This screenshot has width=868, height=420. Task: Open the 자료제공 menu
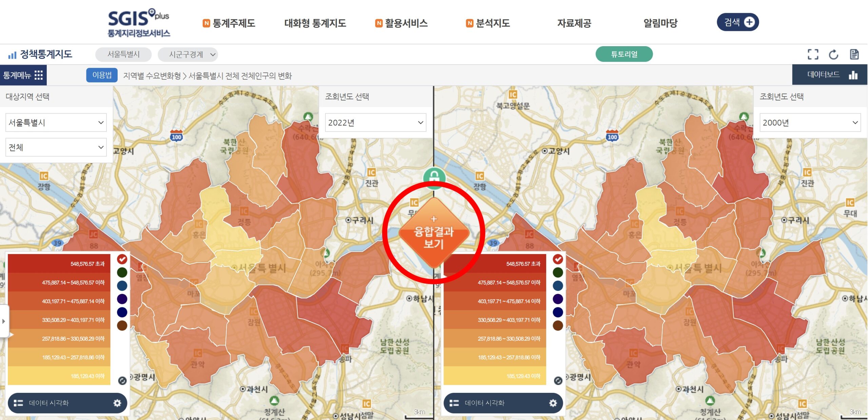(574, 23)
